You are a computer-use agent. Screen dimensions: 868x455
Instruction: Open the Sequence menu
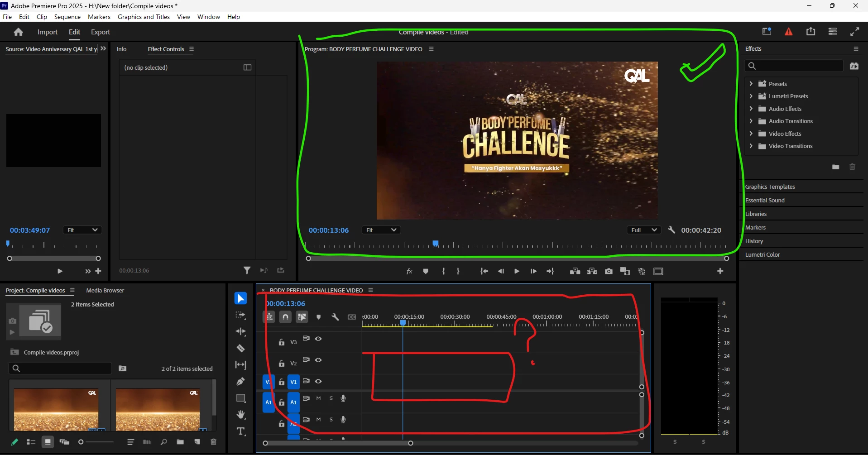(67, 17)
